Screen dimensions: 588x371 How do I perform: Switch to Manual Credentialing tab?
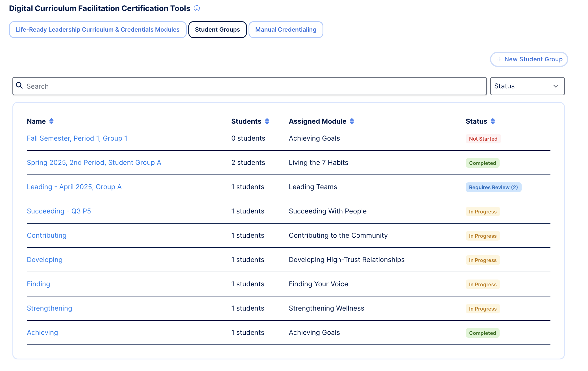[286, 30]
